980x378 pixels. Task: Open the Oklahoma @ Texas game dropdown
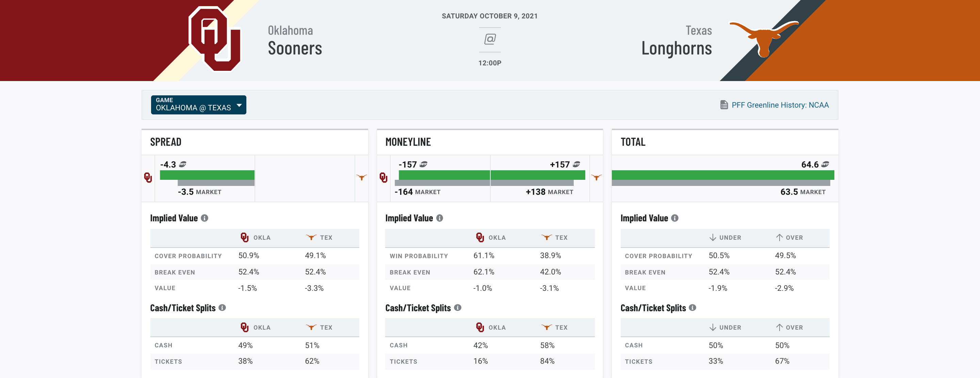tap(199, 105)
